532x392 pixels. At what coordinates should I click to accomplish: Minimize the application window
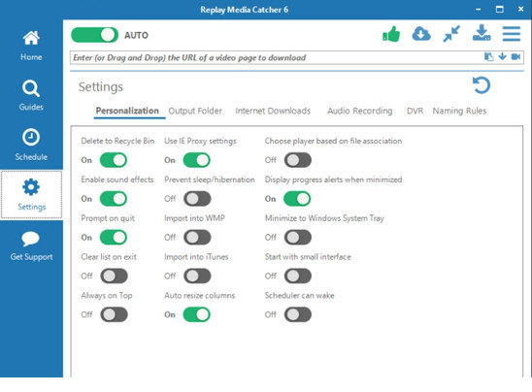(x=478, y=10)
